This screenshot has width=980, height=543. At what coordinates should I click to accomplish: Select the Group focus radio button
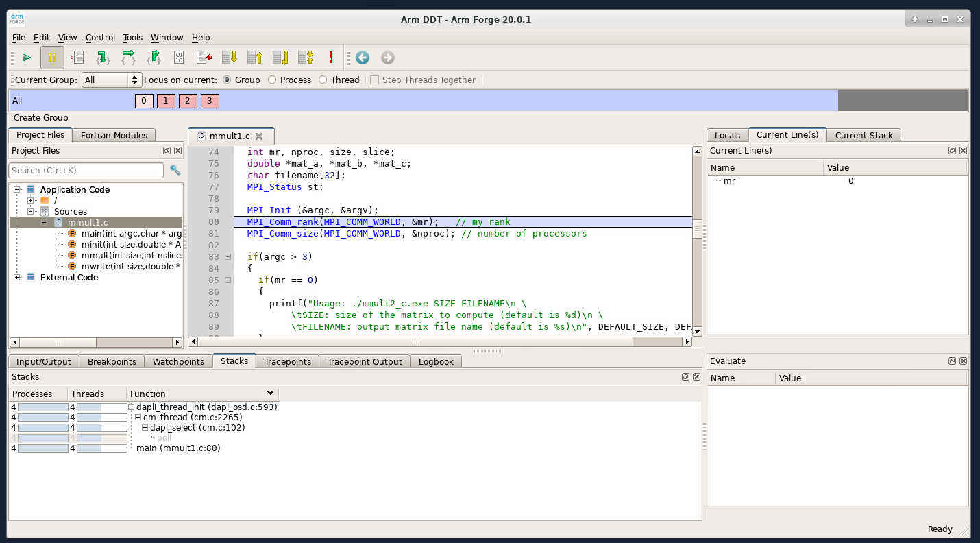[x=227, y=80]
